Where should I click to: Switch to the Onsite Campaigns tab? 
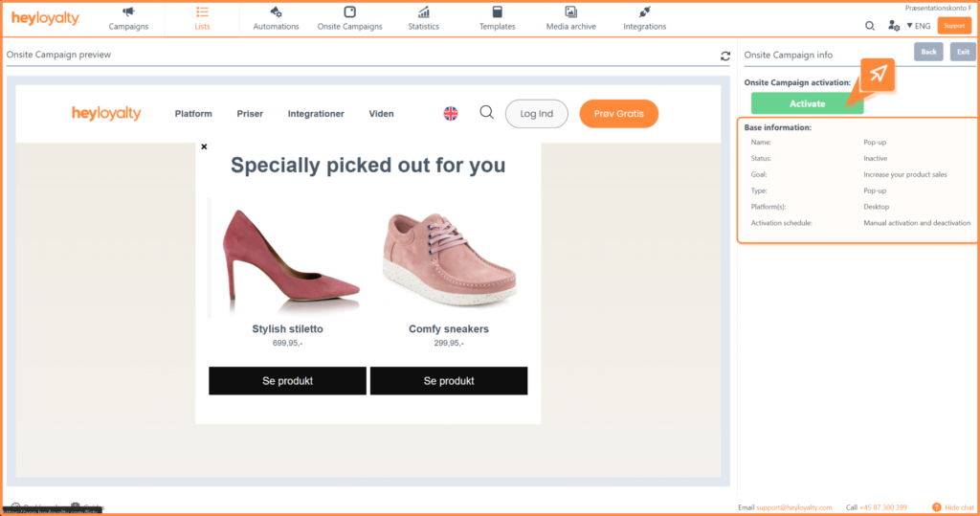(x=349, y=18)
